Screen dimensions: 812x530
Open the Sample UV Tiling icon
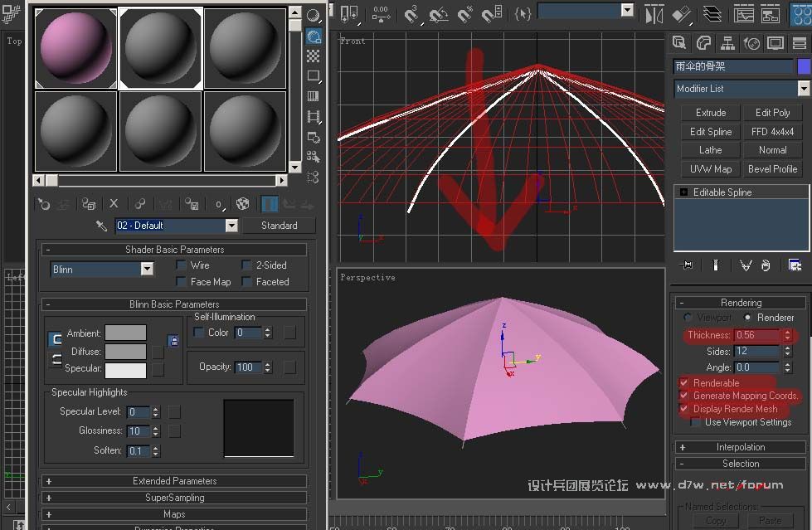tap(314, 76)
